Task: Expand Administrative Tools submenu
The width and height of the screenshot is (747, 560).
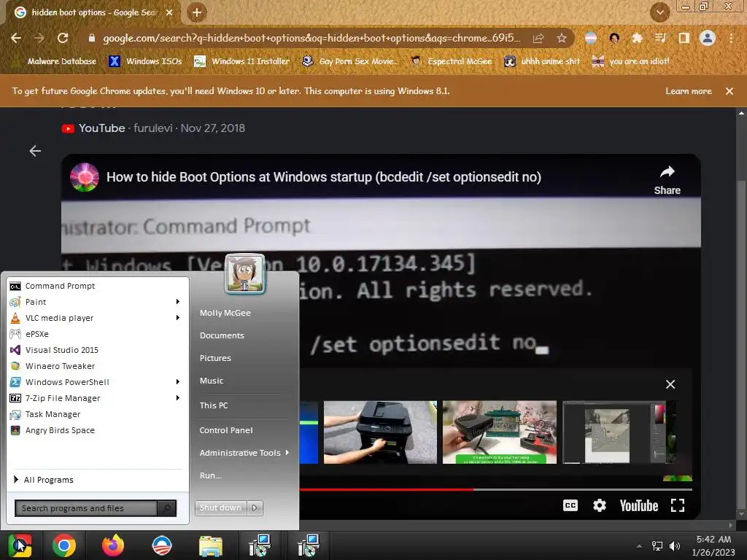Action: point(244,453)
